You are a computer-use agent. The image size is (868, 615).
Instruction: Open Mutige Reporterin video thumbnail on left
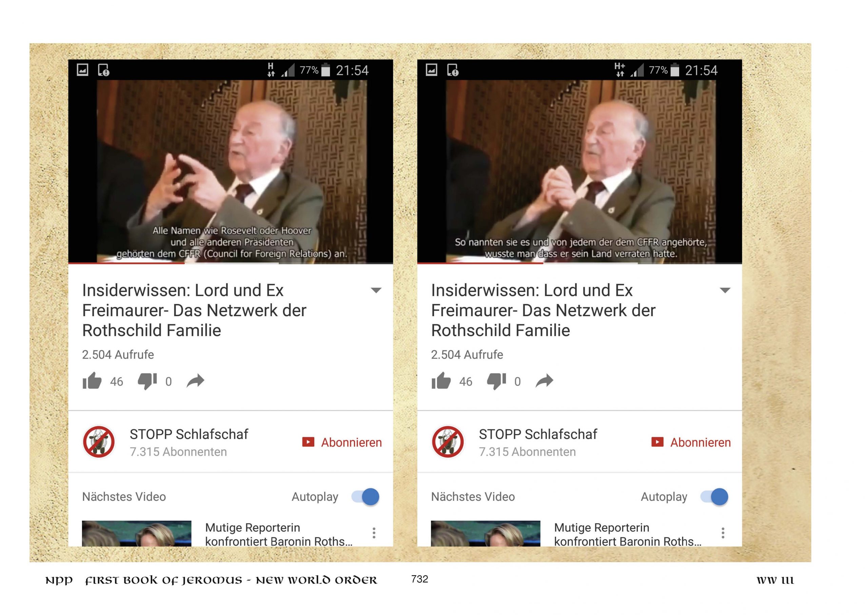pos(137,534)
